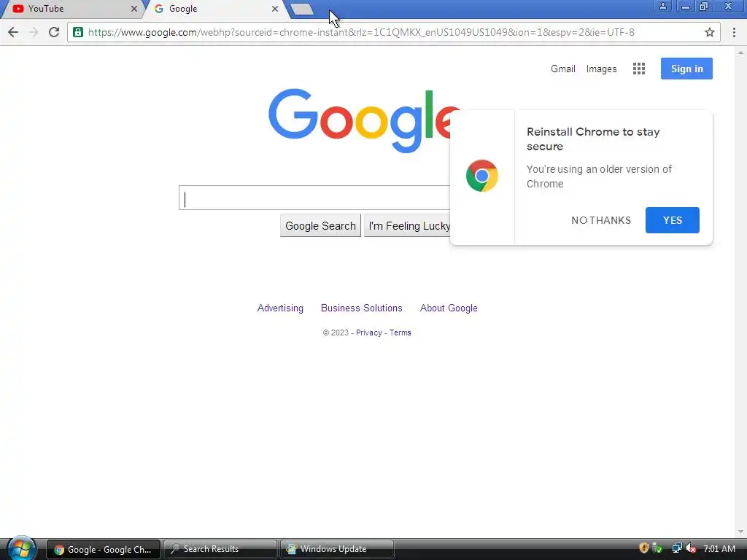The height and width of the screenshot is (560, 747).
Task: Open the Windows Start orb
Action: pos(21,548)
